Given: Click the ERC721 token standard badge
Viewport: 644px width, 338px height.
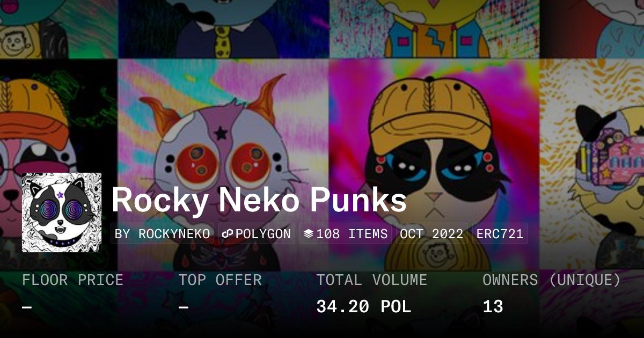Looking at the screenshot, I should [500, 234].
